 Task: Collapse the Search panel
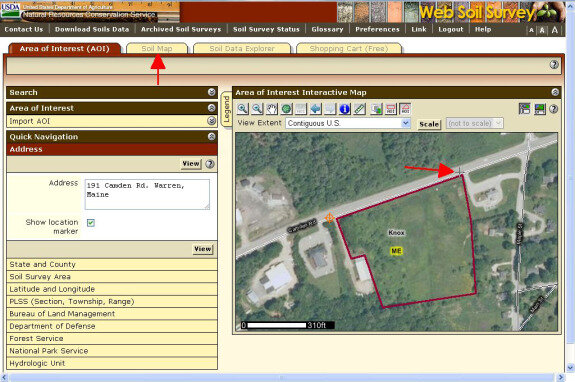(x=212, y=92)
